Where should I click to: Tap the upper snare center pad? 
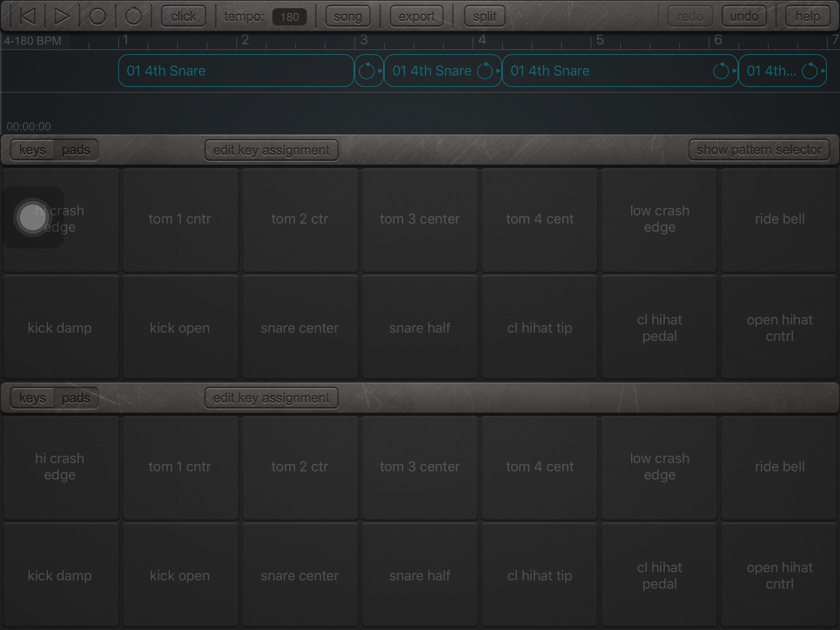[x=299, y=328]
